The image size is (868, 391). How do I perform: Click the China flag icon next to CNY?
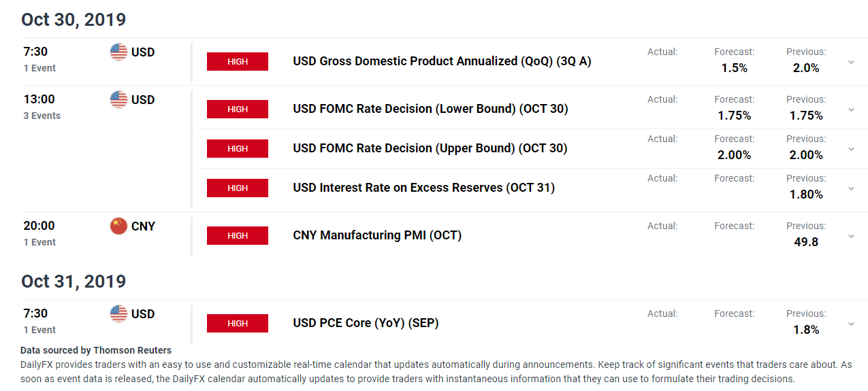point(118,226)
